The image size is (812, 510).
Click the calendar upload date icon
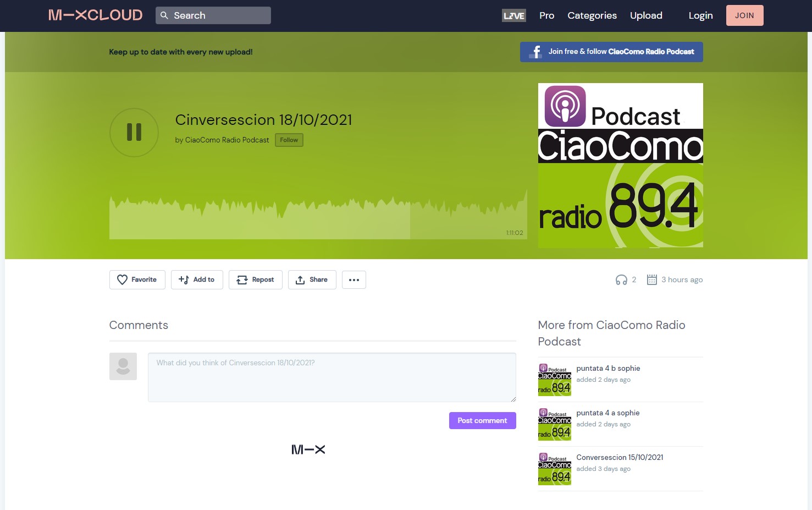[x=652, y=279]
